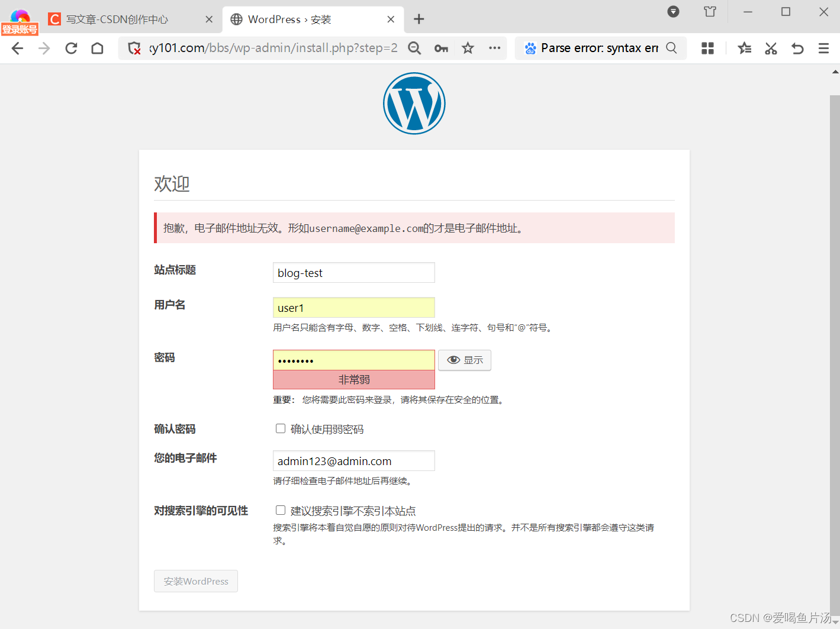This screenshot has height=629, width=840.
Task: Click the WordPress logo
Action: 414,104
